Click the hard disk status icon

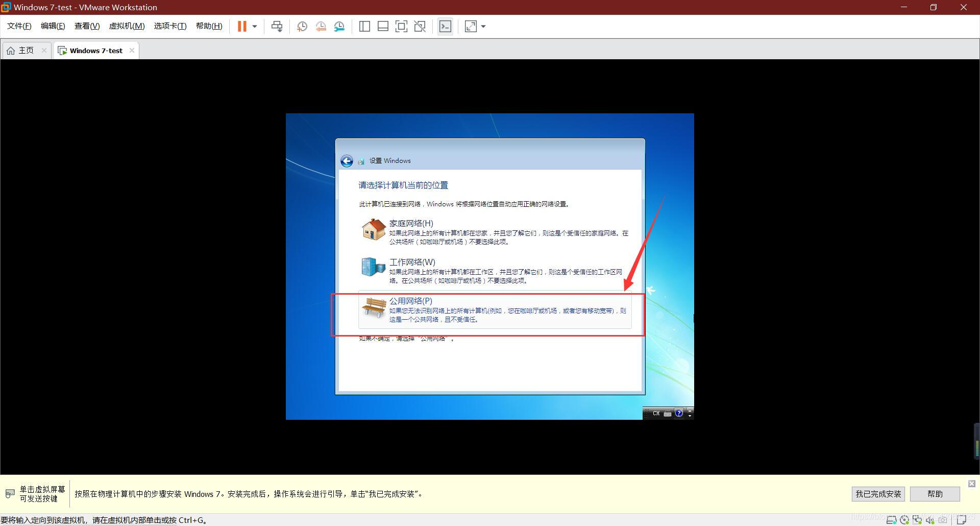point(892,520)
